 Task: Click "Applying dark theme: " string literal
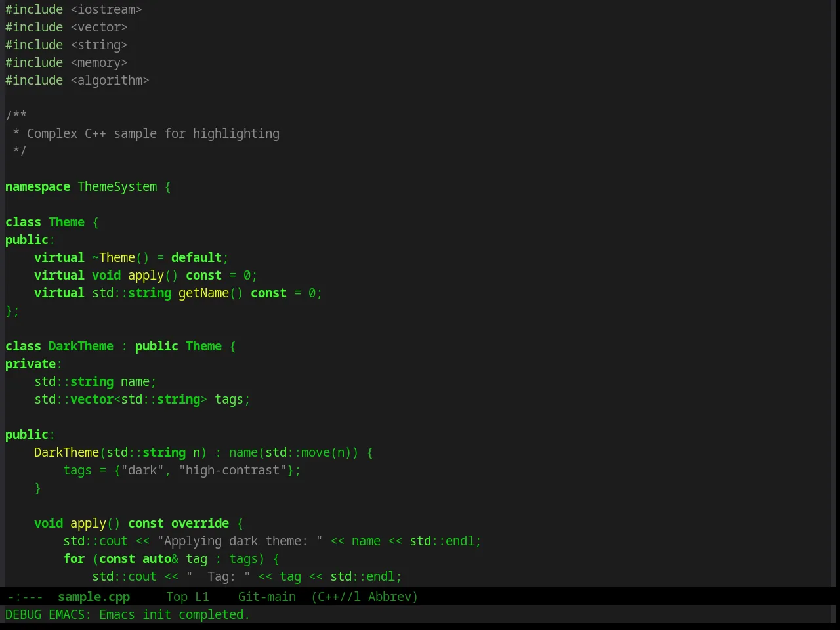point(240,541)
